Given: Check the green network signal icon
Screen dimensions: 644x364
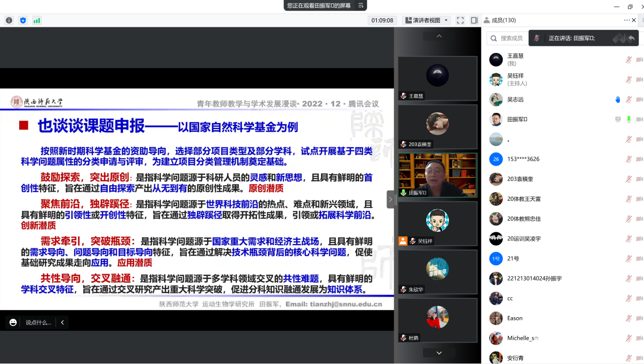Looking at the screenshot, I should click(x=37, y=20).
